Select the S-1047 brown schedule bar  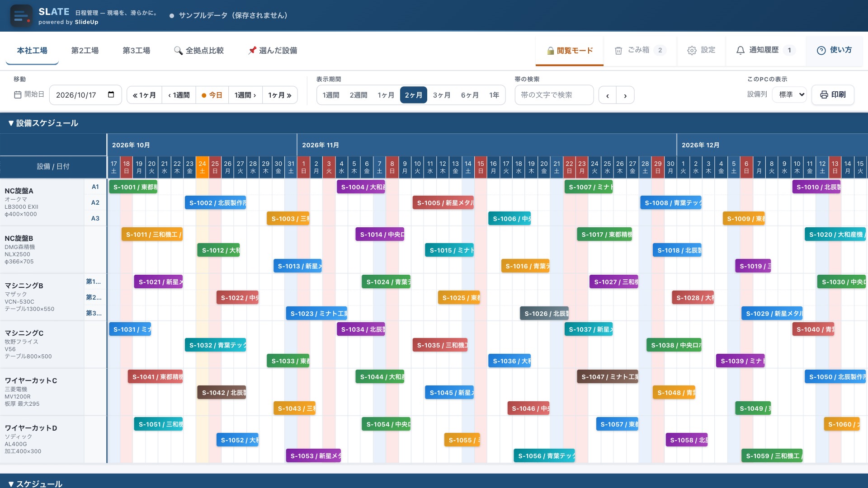click(608, 377)
